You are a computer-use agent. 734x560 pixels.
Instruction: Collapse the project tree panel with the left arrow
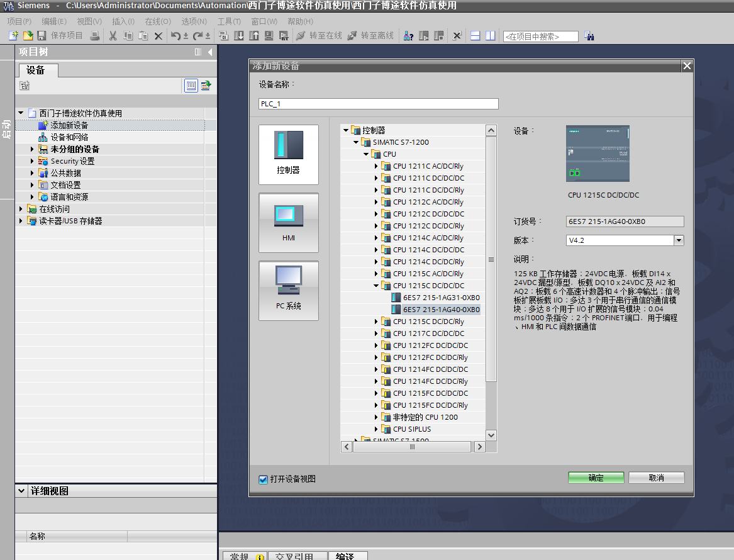[210, 52]
